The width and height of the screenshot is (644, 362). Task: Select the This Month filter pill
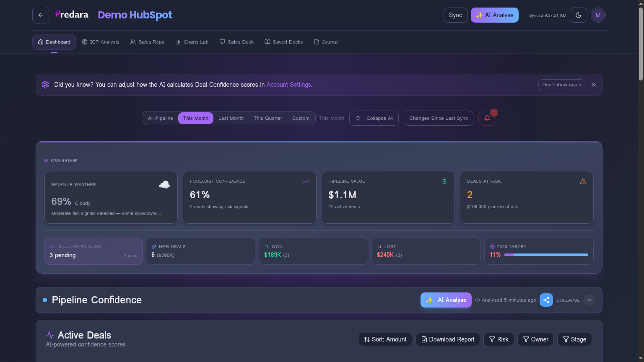pyautogui.click(x=195, y=118)
